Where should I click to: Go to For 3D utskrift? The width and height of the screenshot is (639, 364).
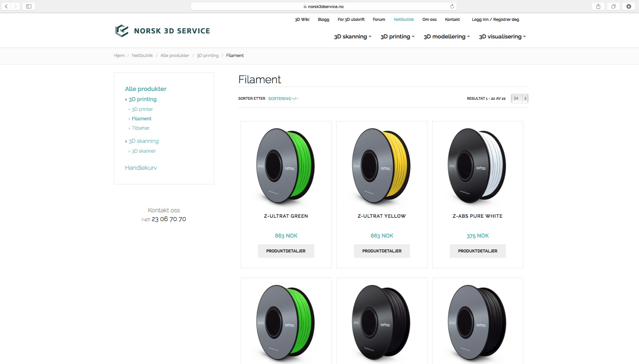351,20
